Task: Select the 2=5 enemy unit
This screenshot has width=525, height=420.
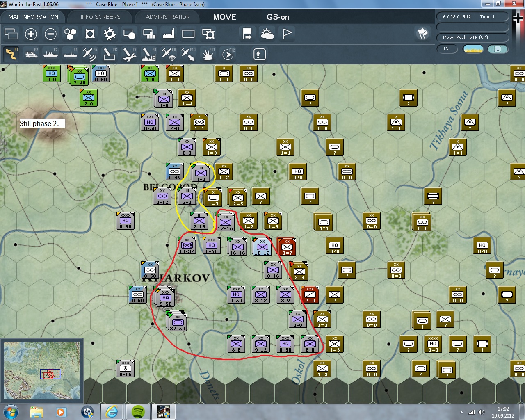Action: coord(237,197)
